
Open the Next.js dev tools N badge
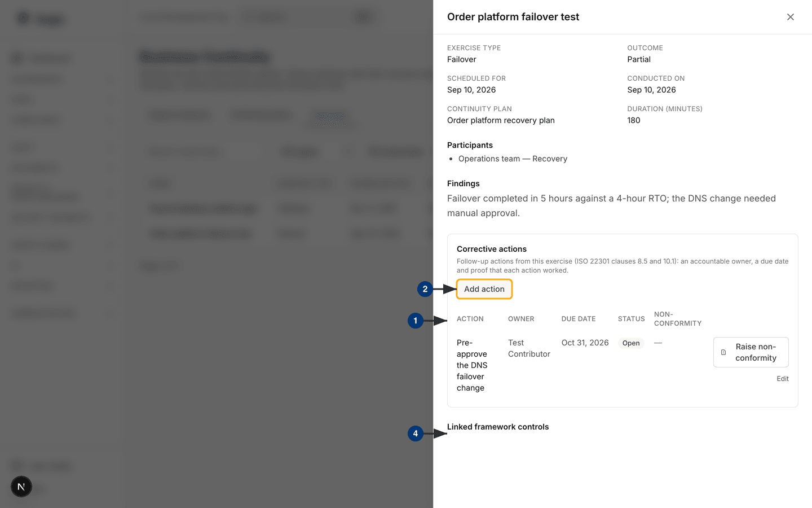[21, 487]
